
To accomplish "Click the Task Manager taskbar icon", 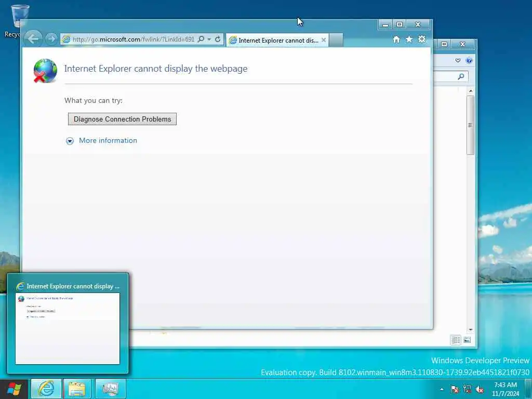I will 110,389.
